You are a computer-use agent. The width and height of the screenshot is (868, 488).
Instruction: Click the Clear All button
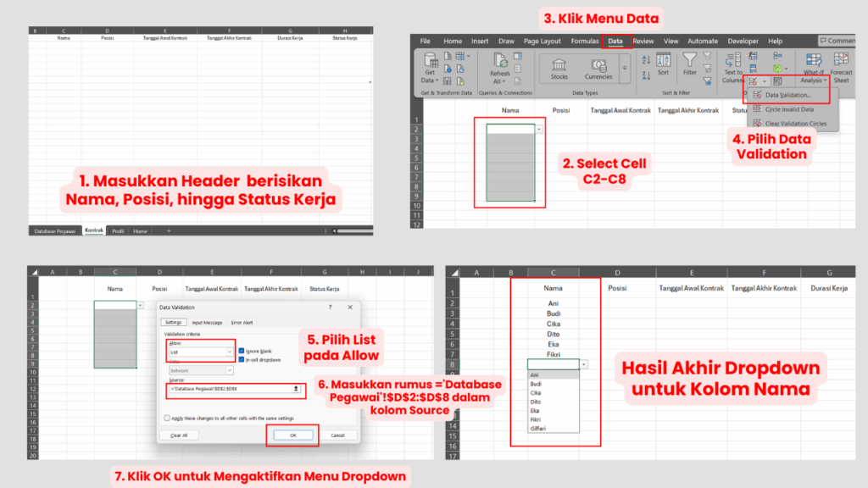tap(179, 435)
